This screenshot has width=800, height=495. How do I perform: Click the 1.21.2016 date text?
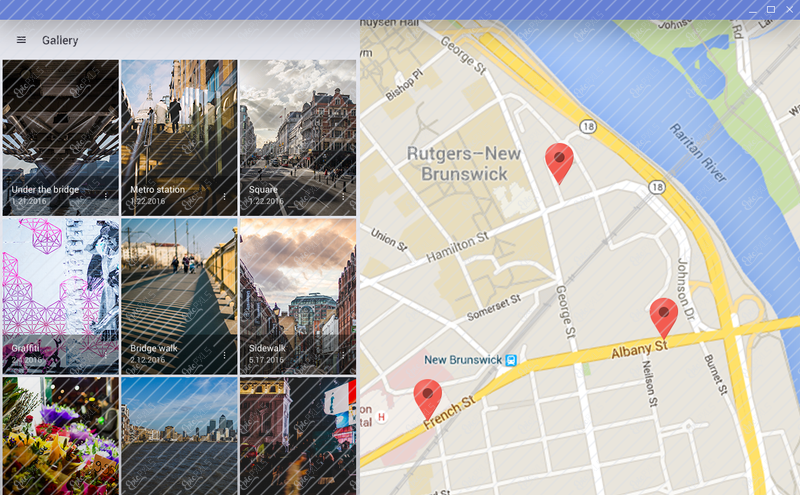point(29,201)
